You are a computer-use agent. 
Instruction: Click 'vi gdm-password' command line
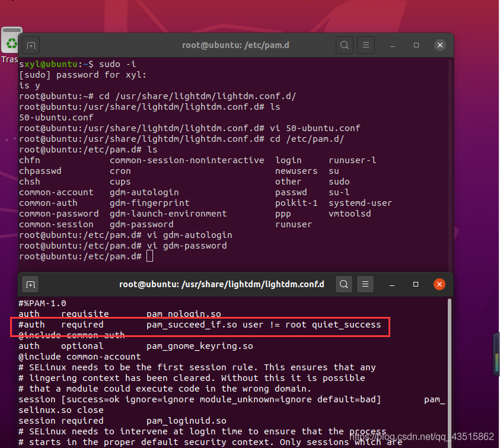click(187, 246)
